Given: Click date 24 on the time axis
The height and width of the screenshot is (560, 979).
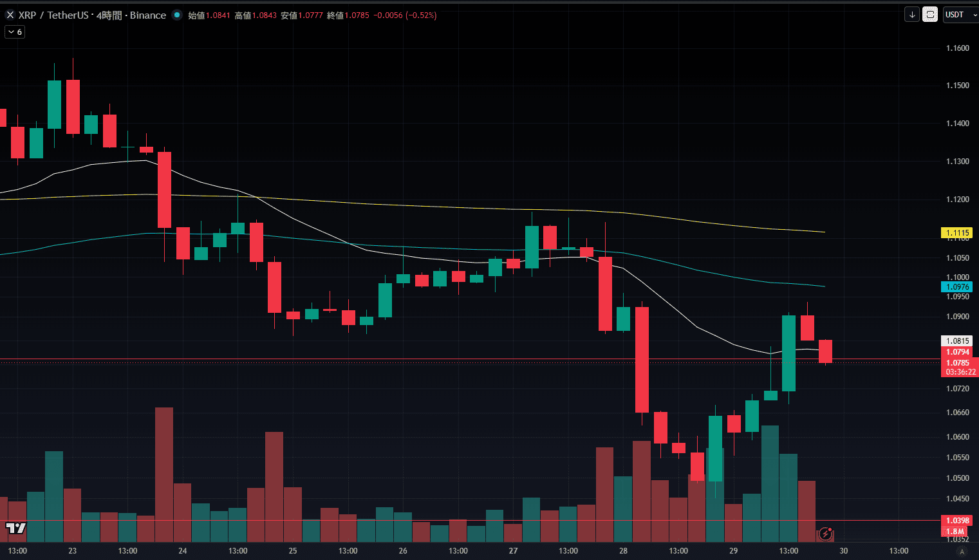Looking at the screenshot, I should pos(183,551).
